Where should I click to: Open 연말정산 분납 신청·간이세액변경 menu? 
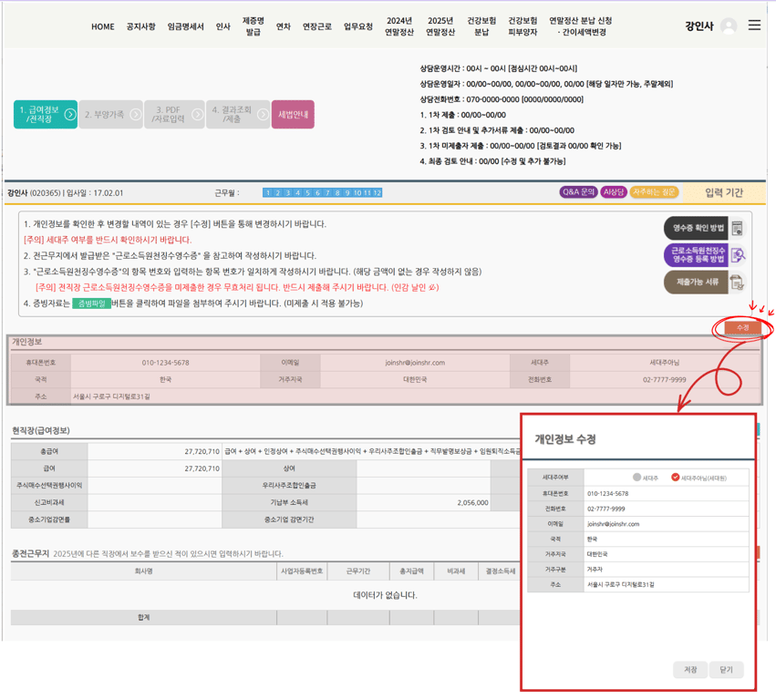tap(581, 26)
